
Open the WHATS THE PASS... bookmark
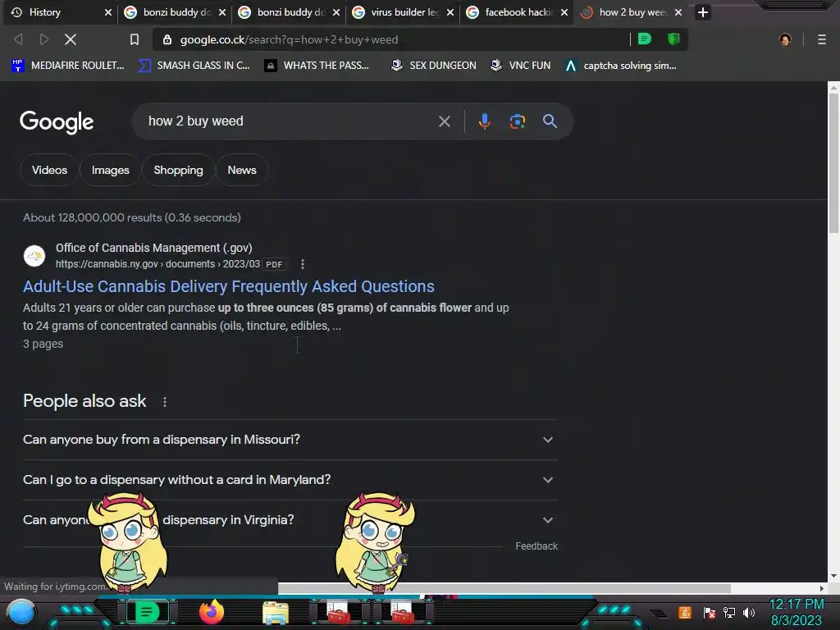(317, 66)
